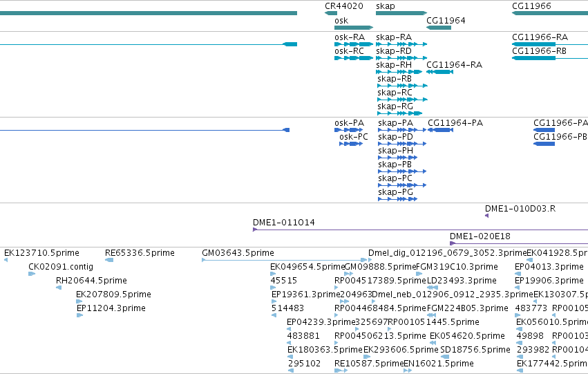Select the CR44020 gene feature
Image resolution: width=588 pixels, height=374 pixels.
331,13
